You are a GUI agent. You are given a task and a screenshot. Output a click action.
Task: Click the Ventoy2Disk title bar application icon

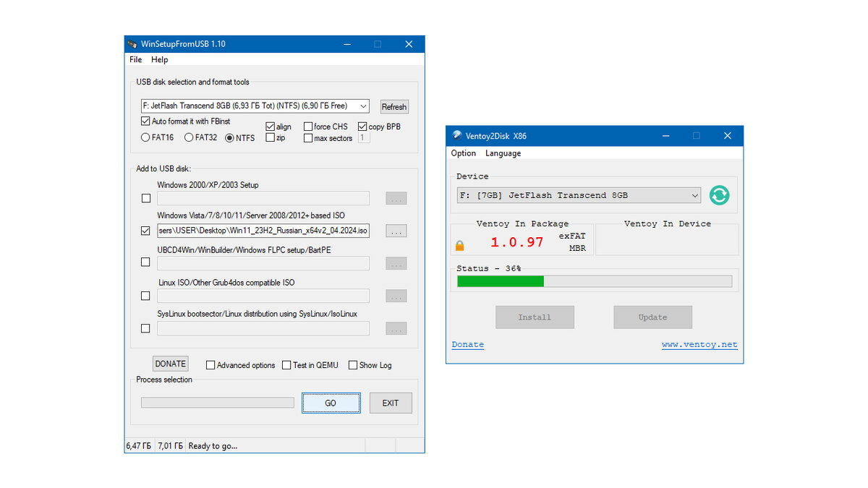pos(456,135)
